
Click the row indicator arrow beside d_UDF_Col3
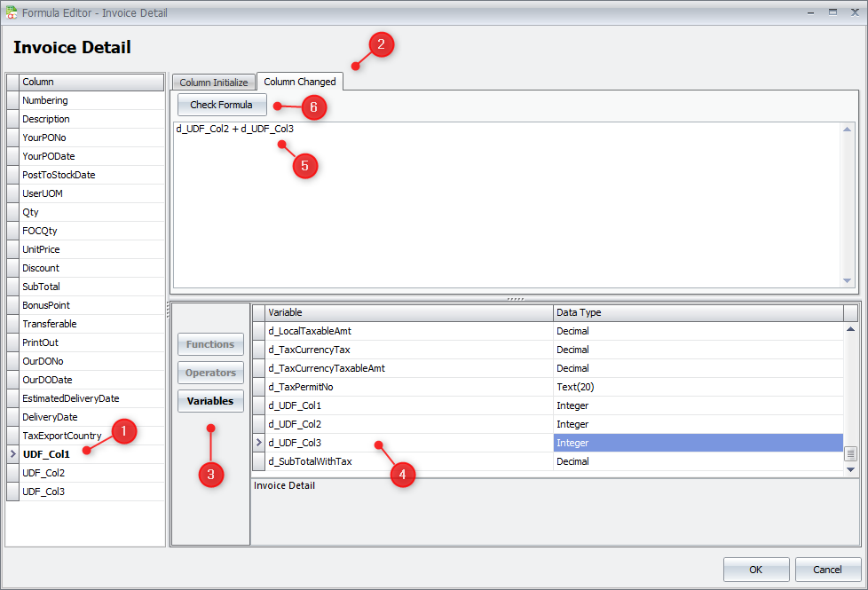[259, 443]
